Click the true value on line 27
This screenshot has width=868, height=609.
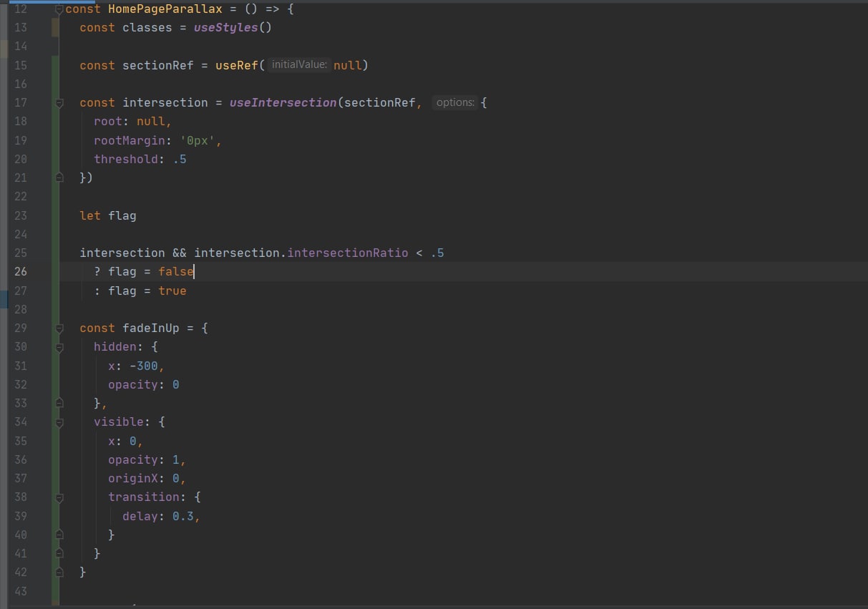[172, 291]
